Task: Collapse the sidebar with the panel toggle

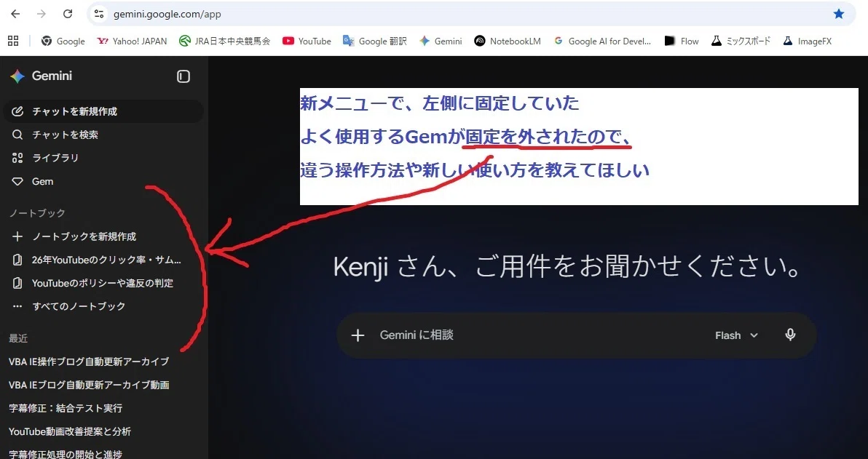Action: point(184,76)
